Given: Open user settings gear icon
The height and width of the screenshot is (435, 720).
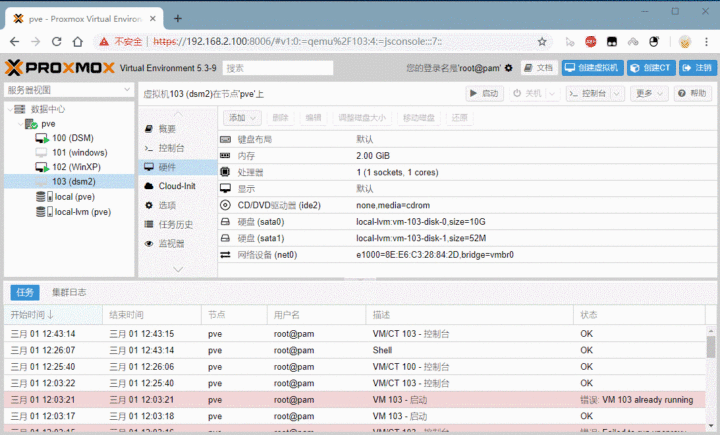Looking at the screenshot, I should pyautogui.click(x=508, y=68).
